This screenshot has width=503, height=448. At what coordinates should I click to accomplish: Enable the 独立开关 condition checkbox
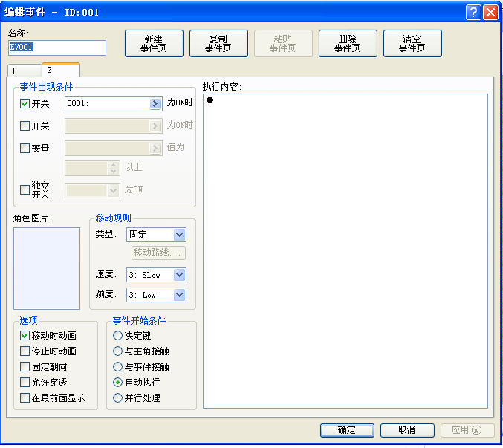[25, 190]
